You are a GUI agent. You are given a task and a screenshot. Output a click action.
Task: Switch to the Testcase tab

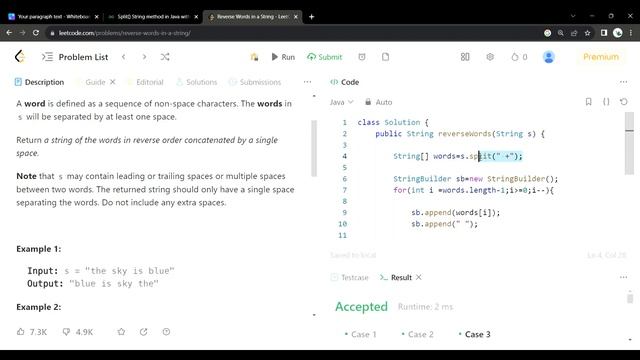(x=350, y=278)
